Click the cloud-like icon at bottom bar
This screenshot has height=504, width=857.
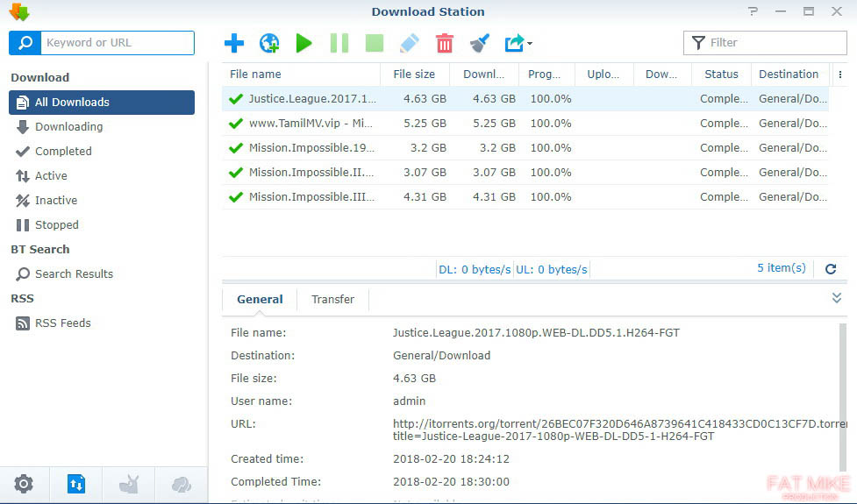click(182, 484)
